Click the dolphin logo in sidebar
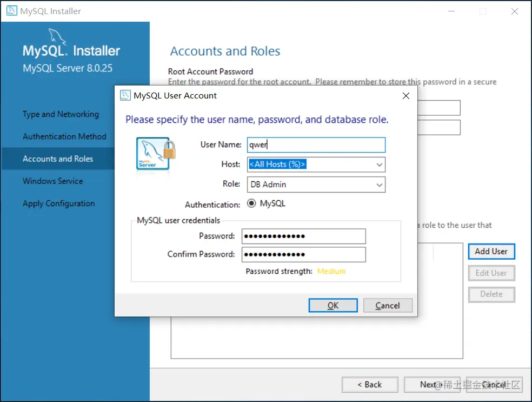This screenshot has width=532, height=402. [x=57, y=36]
